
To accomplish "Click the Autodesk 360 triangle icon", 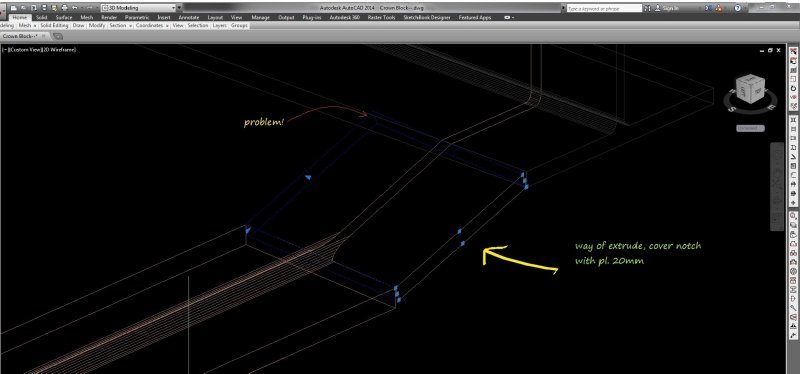I will 719,8.
